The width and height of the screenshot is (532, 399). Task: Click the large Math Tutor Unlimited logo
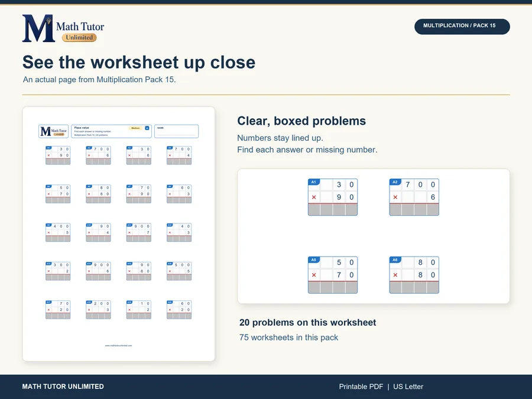coord(63,28)
